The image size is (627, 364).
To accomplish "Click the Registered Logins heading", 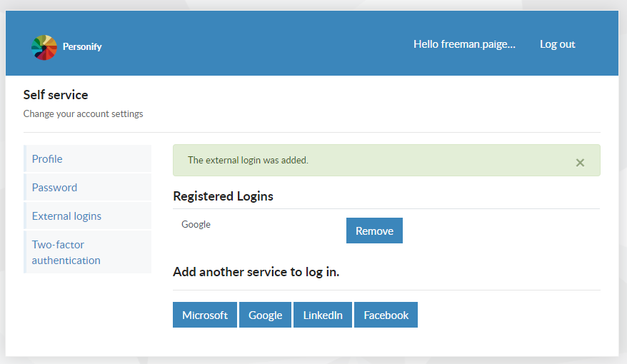I will pos(223,196).
